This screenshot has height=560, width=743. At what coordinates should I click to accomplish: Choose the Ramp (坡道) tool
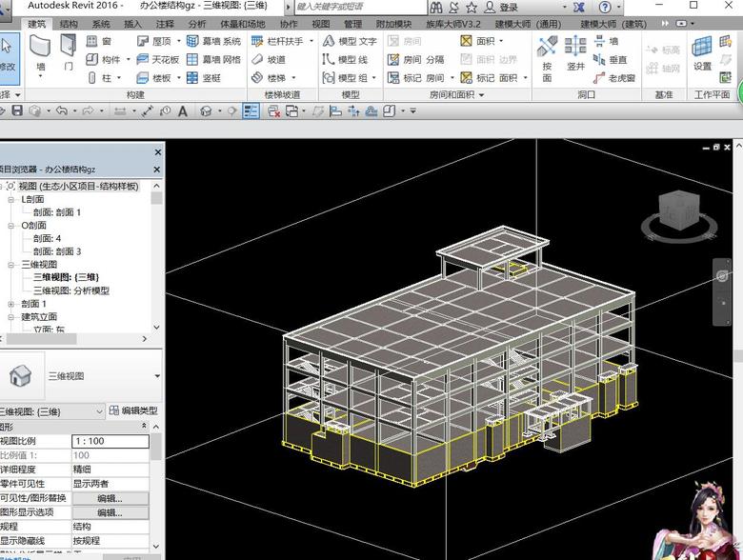click(269, 59)
